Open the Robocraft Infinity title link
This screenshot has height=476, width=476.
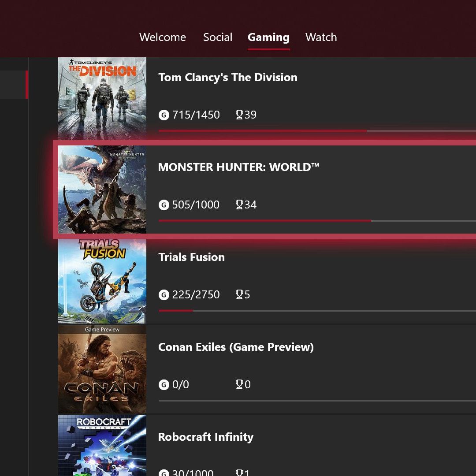(x=205, y=437)
